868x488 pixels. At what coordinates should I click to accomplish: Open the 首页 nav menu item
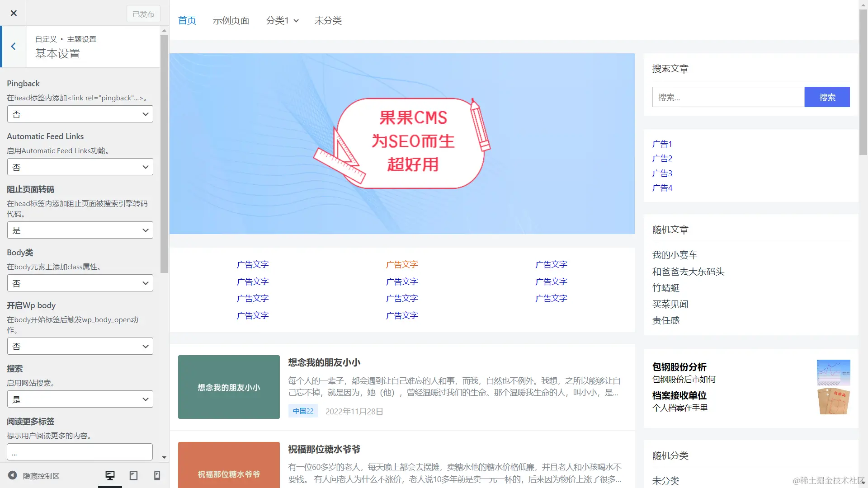[187, 20]
